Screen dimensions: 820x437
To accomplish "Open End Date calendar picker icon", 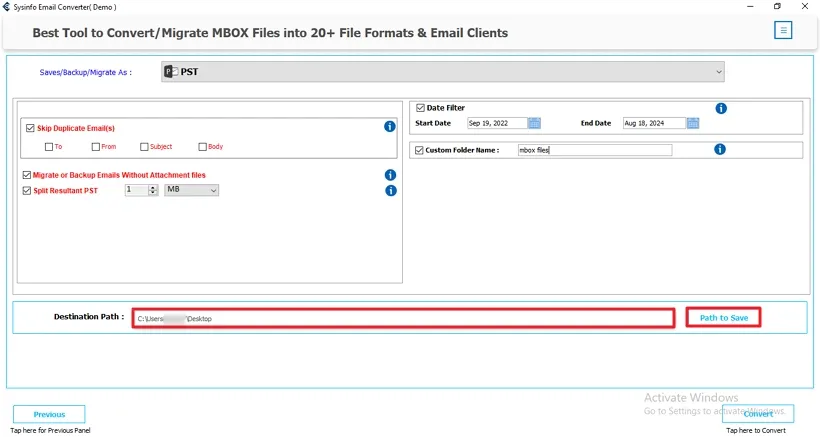I will pyautogui.click(x=693, y=123).
